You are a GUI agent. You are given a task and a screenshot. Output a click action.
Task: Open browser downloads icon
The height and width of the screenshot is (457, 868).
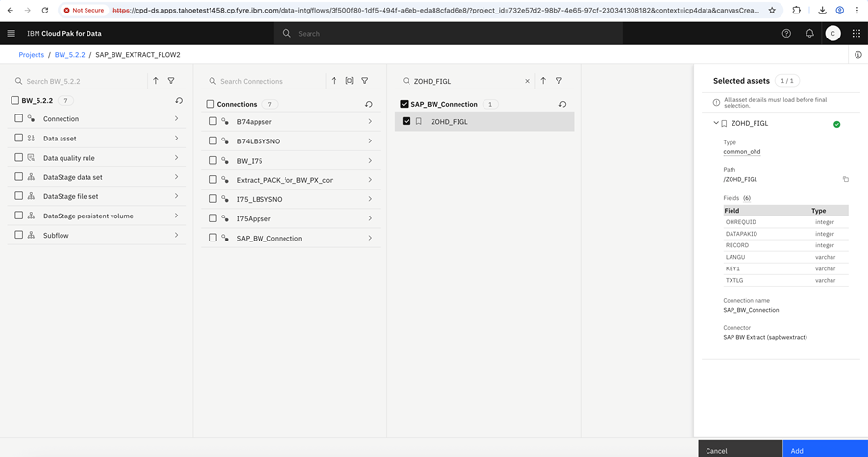822,10
